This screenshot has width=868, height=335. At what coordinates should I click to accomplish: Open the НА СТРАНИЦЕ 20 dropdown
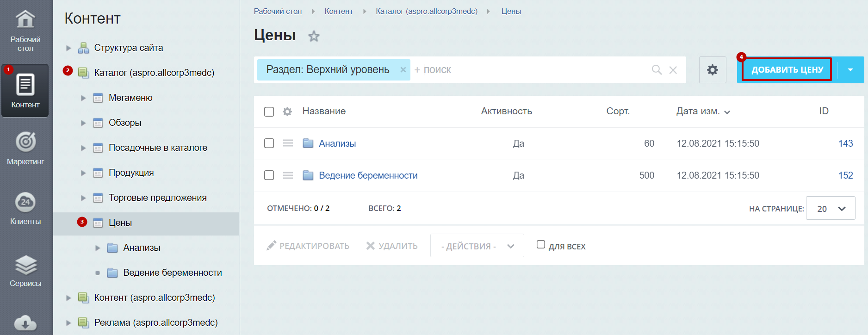[x=831, y=208]
